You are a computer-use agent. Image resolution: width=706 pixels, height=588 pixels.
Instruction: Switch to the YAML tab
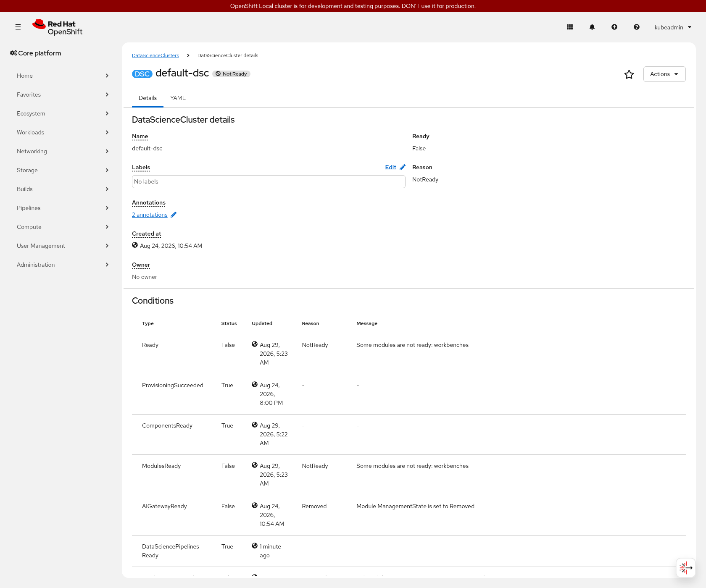pyautogui.click(x=178, y=98)
